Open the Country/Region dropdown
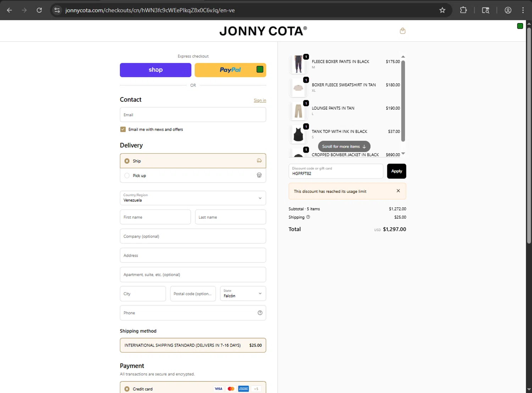Image resolution: width=532 pixels, height=393 pixels. click(x=193, y=198)
